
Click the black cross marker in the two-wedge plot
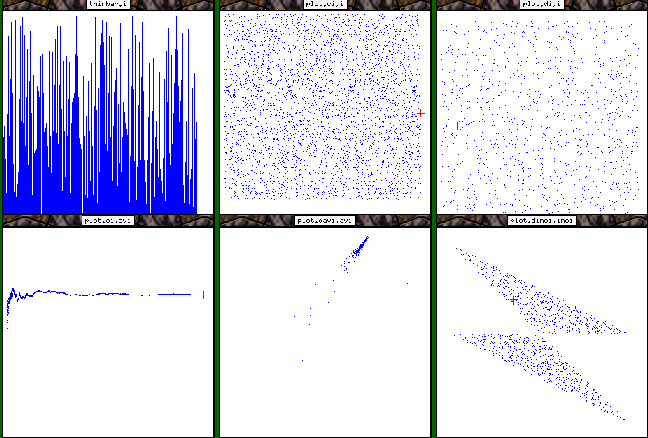tap(514, 298)
